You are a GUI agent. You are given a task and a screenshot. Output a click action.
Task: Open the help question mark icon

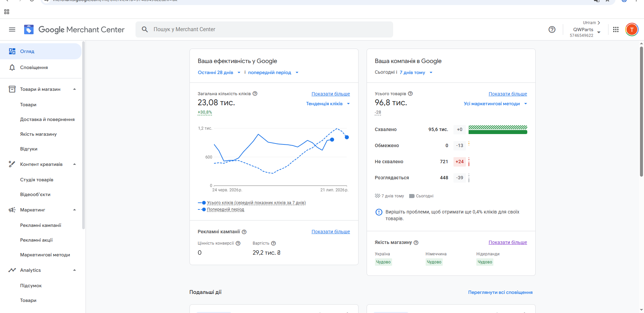pos(552,29)
